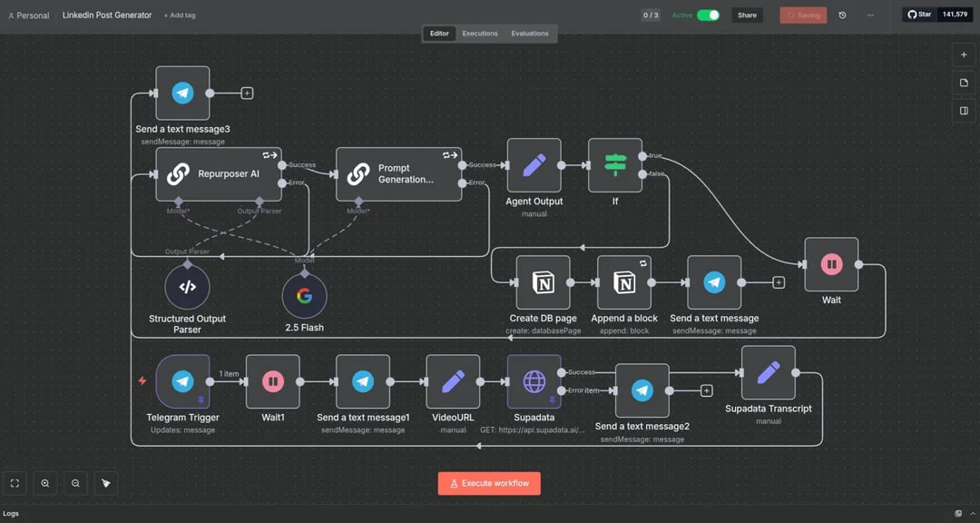Toggle the right side panel icon

(964, 111)
